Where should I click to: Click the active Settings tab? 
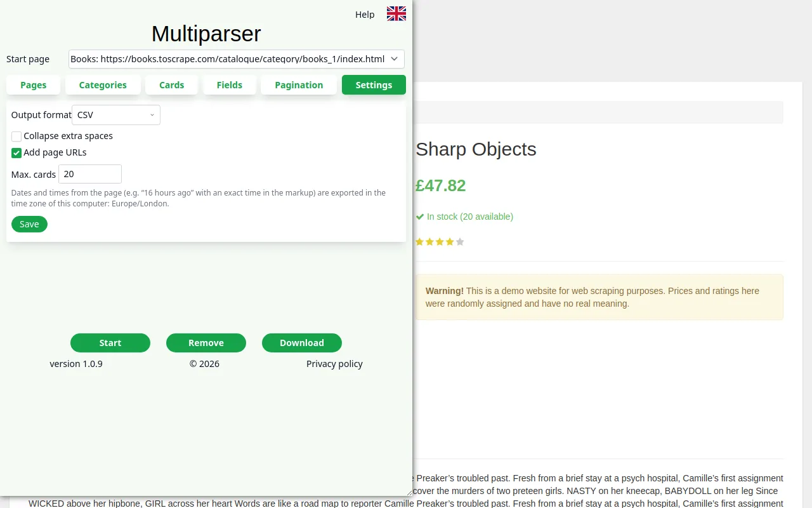pos(374,85)
